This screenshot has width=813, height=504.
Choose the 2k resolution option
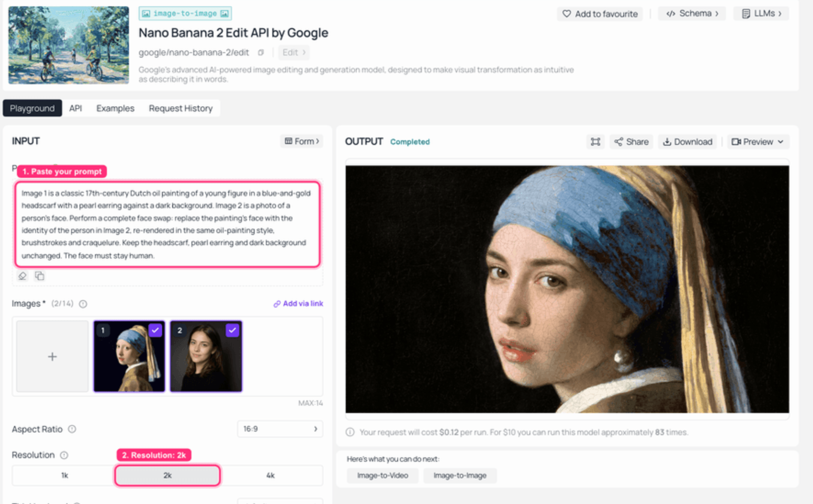(167, 475)
